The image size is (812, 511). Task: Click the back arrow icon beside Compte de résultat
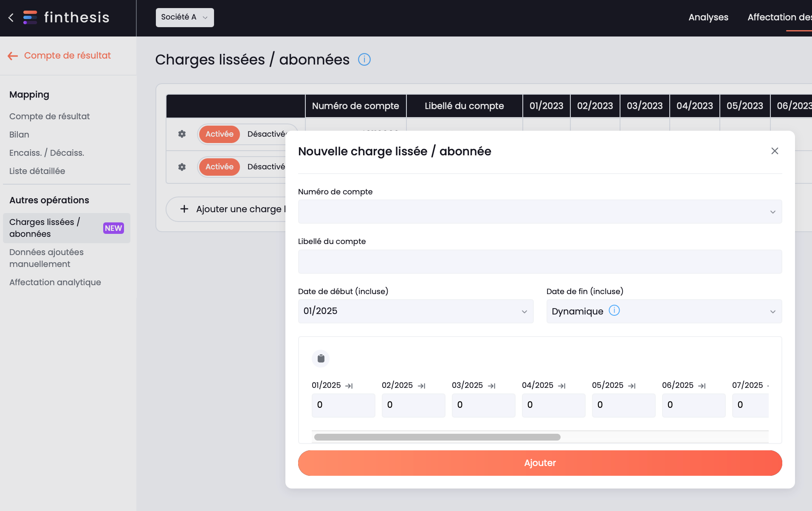(13, 56)
